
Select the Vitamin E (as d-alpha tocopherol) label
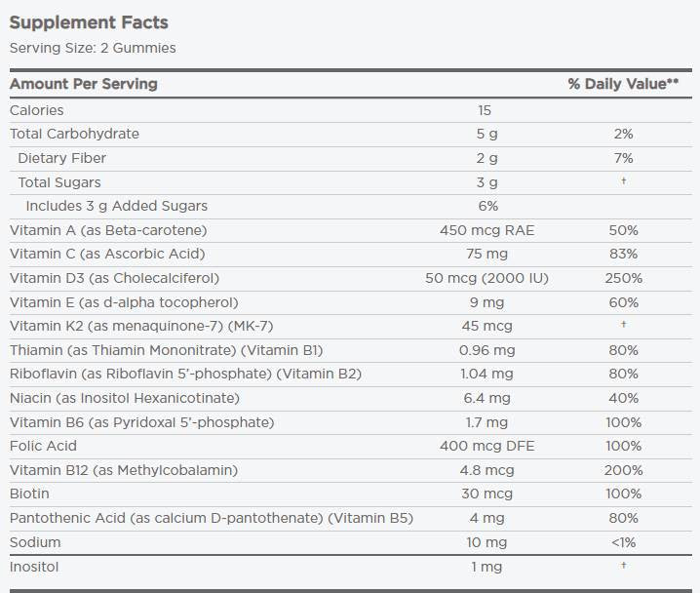pos(124,302)
